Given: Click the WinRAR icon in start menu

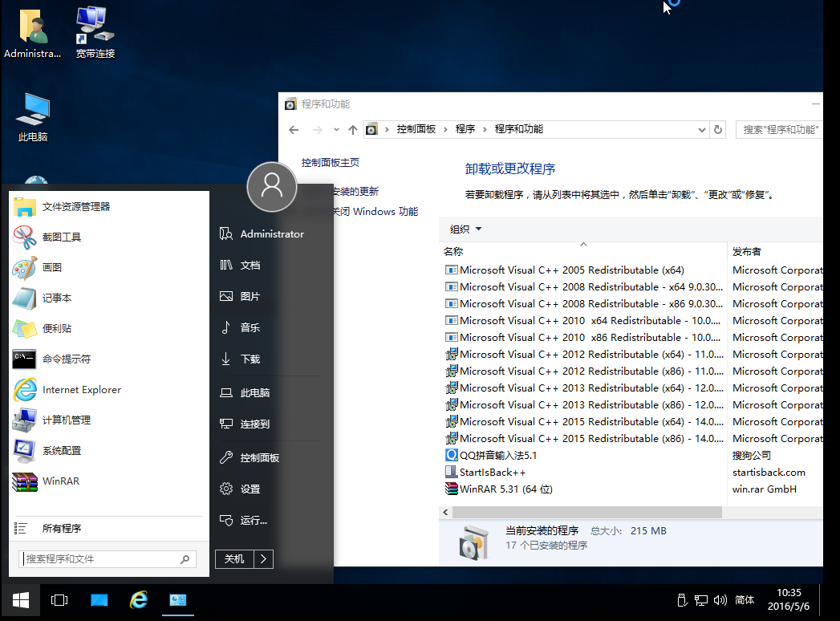Looking at the screenshot, I should (25, 481).
